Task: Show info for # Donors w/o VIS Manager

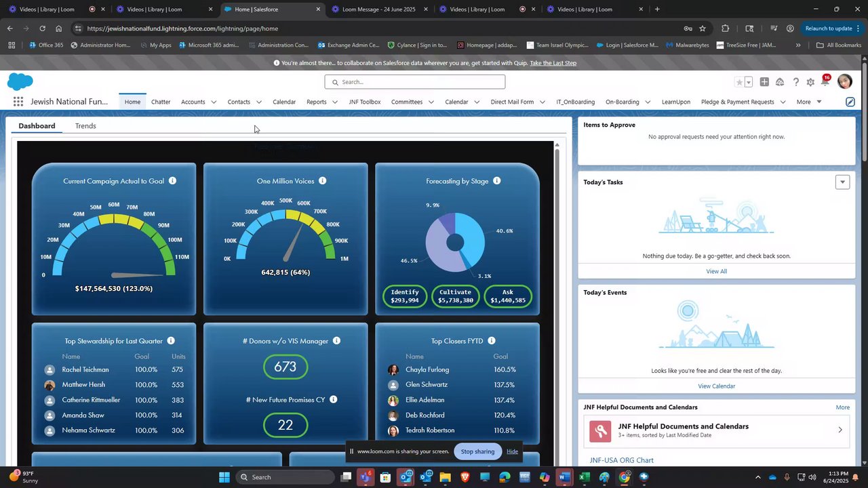Action: point(336,341)
